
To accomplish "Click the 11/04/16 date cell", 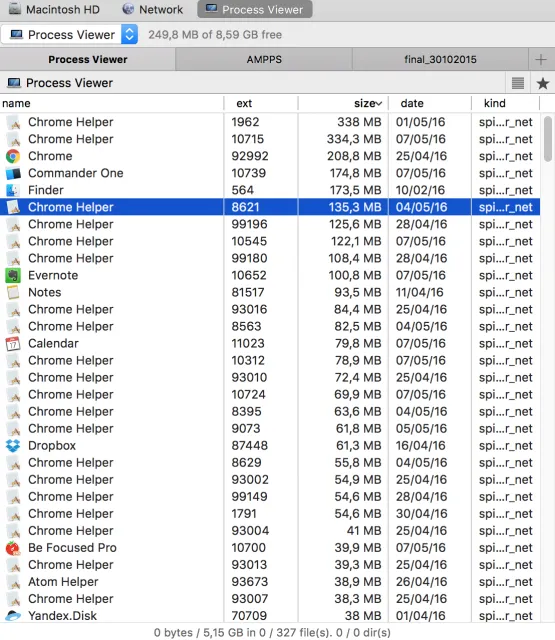I will coord(420,293).
